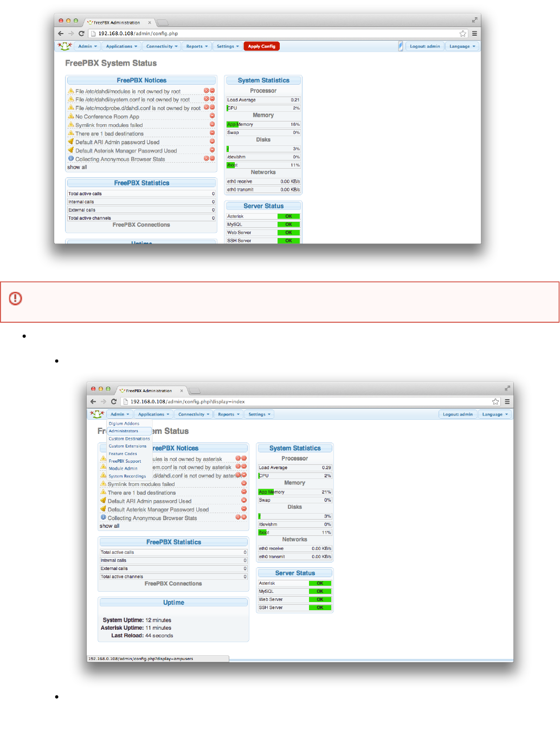Ignore 'Collecting Anonymous Browser Stats' in the lower window
560x755 pixels.
tap(244, 517)
